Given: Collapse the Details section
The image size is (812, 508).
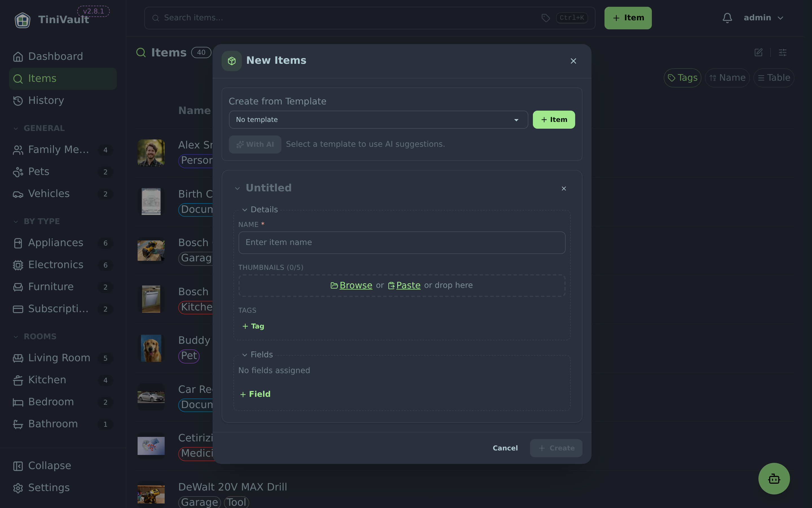Looking at the screenshot, I should [245, 210].
